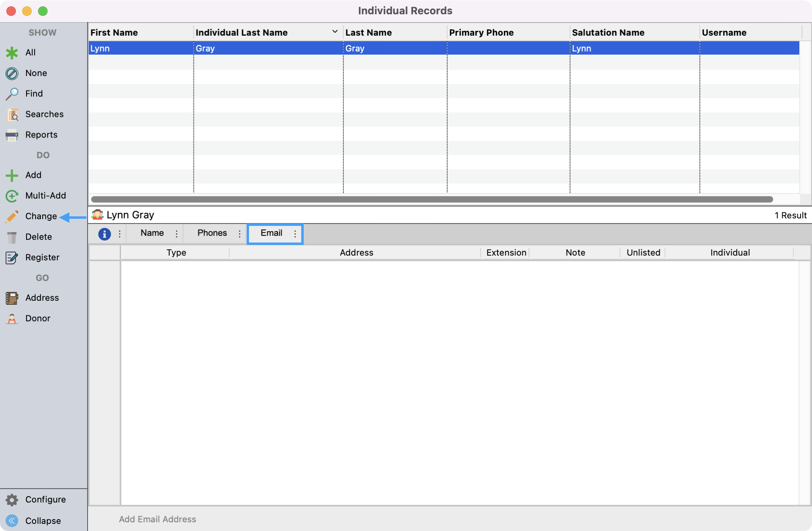Open the Register form icon

(12, 258)
